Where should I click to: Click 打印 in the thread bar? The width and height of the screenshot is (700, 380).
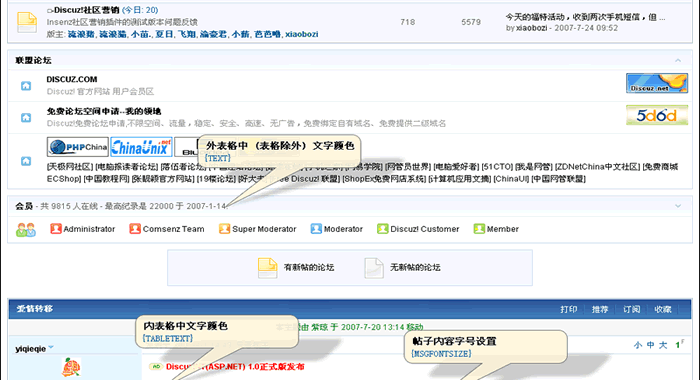569,309
